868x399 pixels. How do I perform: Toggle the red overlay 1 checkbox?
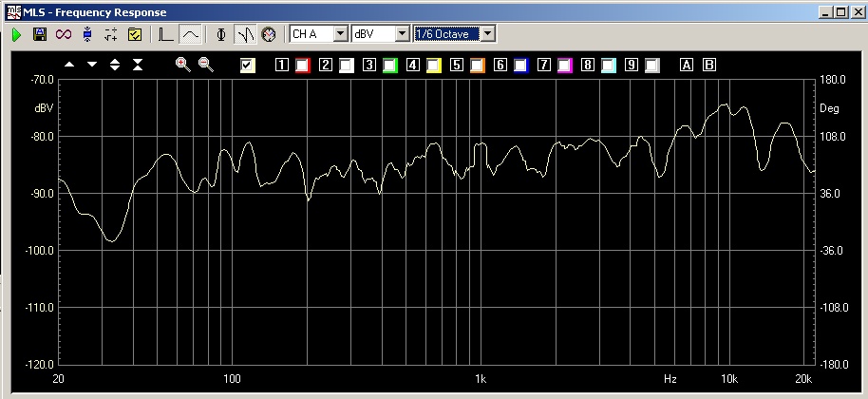point(302,66)
